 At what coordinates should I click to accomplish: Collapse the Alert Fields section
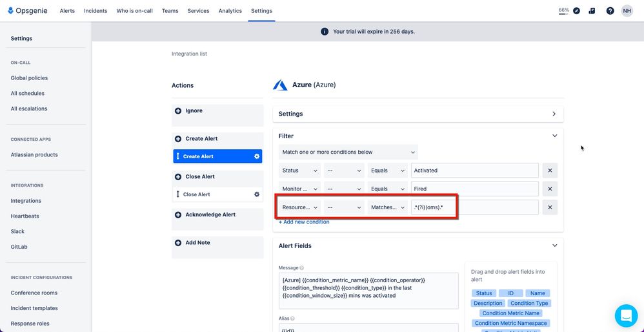pos(554,245)
